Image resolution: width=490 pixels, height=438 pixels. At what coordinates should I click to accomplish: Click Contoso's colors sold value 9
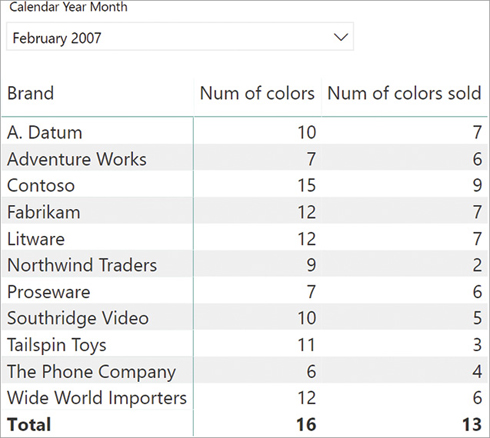coord(477,185)
